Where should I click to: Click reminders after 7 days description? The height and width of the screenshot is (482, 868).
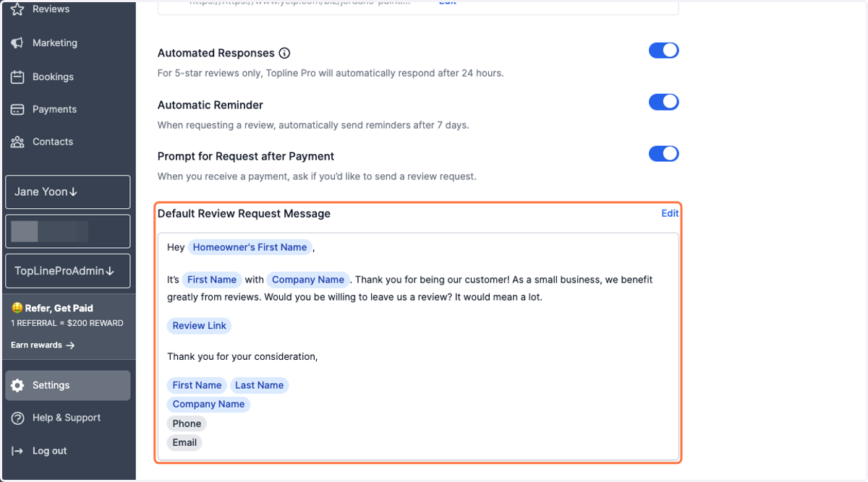tap(313, 126)
